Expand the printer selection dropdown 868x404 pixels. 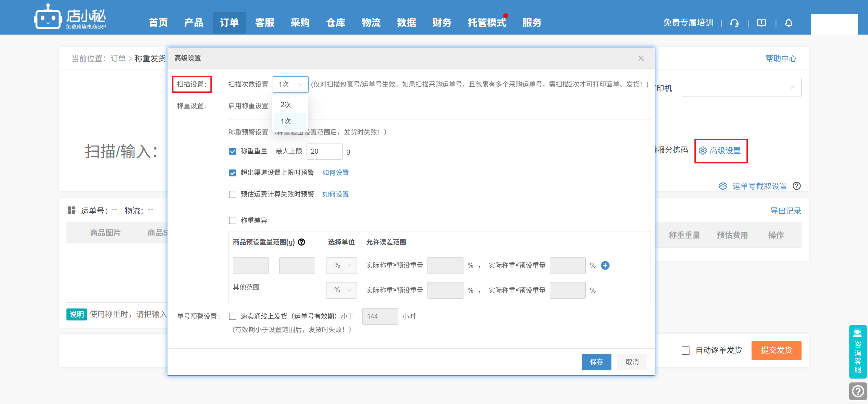pos(741,87)
